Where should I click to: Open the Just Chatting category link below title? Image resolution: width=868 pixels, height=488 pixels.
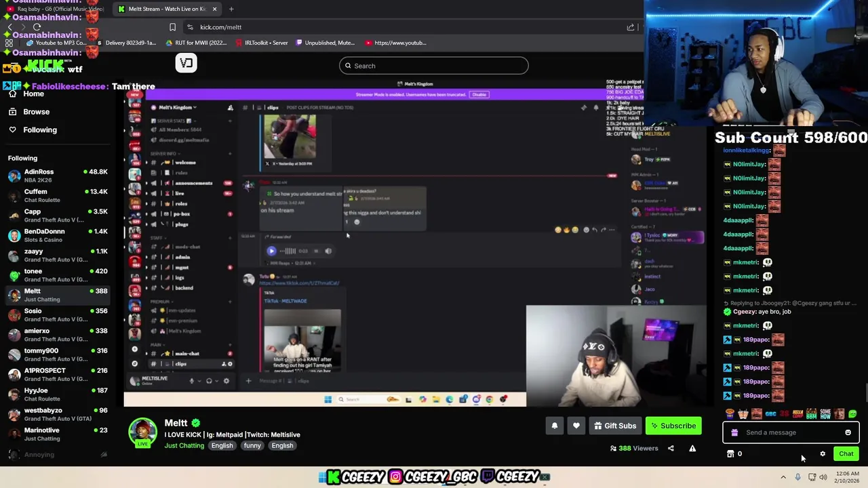(184, 445)
